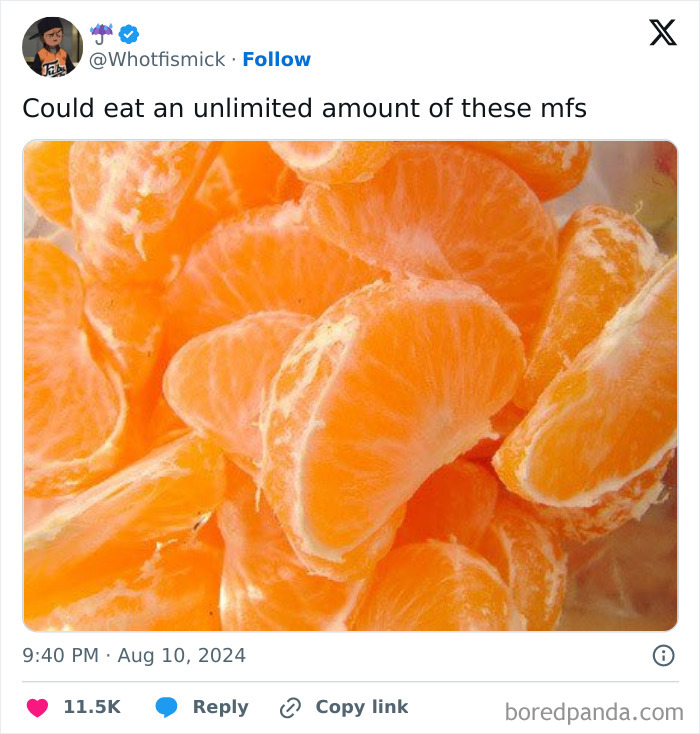The height and width of the screenshot is (734, 700).
Task: Click the 11.5K likes count
Action: pos(92,707)
